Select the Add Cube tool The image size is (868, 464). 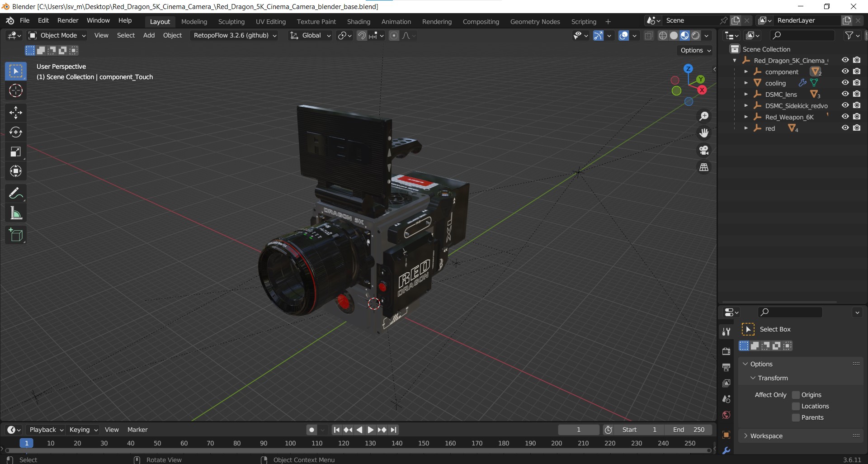(16, 235)
